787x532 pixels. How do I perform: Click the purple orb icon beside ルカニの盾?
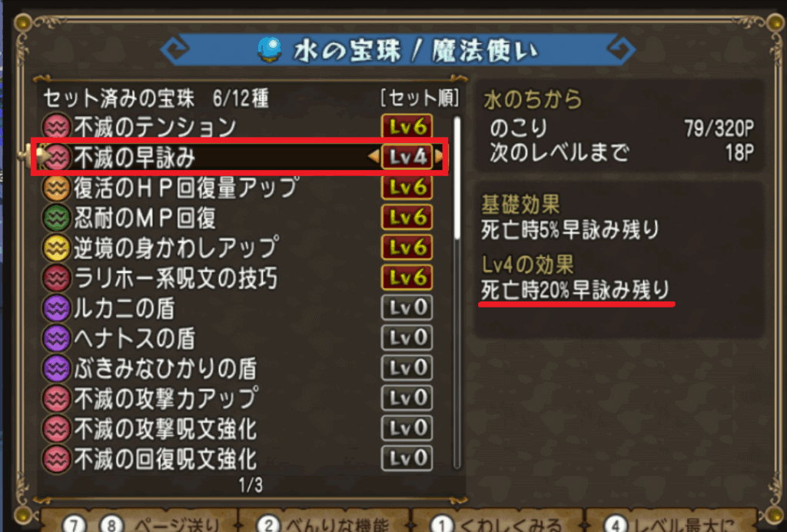coord(56,308)
